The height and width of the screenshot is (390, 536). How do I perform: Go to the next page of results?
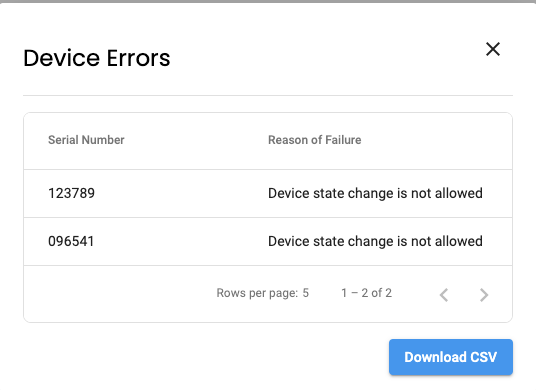[484, 295]
